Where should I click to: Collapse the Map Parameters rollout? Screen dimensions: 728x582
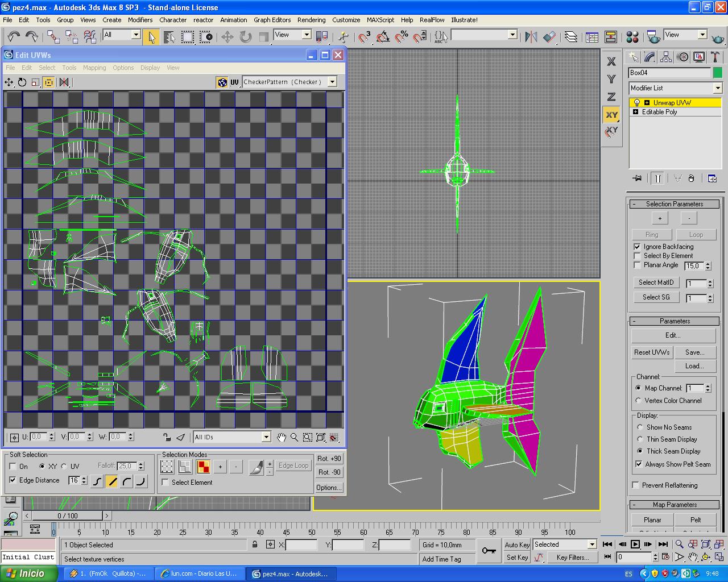675,505
